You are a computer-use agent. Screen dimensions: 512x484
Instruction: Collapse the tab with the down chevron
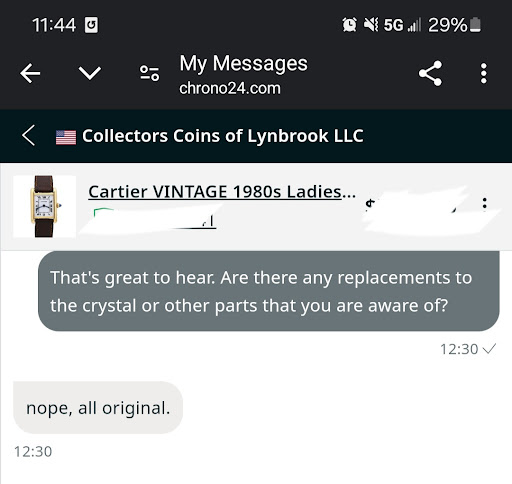pyautogui.click(x=89, y=73)
